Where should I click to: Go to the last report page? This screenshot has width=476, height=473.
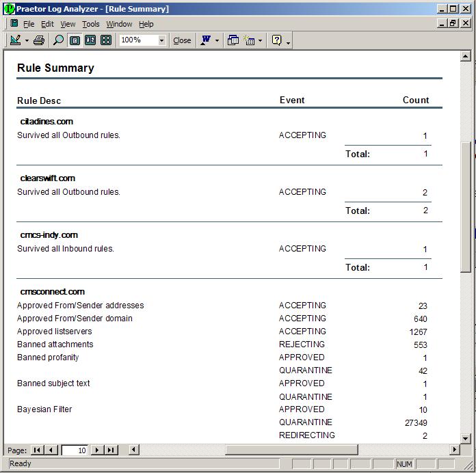(x=111, y=450)
